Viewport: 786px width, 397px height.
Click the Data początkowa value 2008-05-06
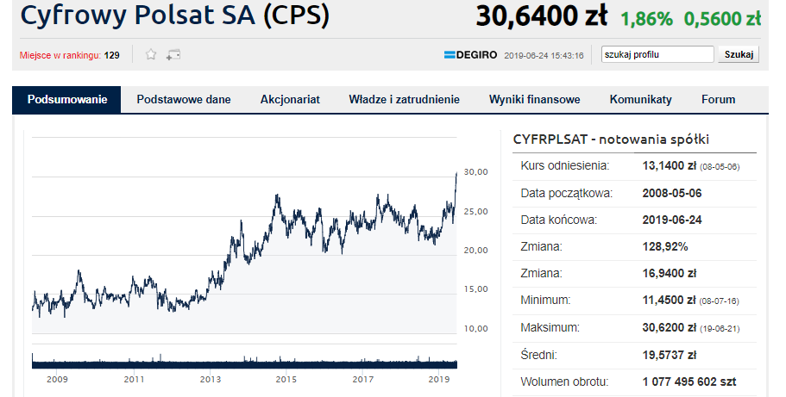(x=672, y=193)
